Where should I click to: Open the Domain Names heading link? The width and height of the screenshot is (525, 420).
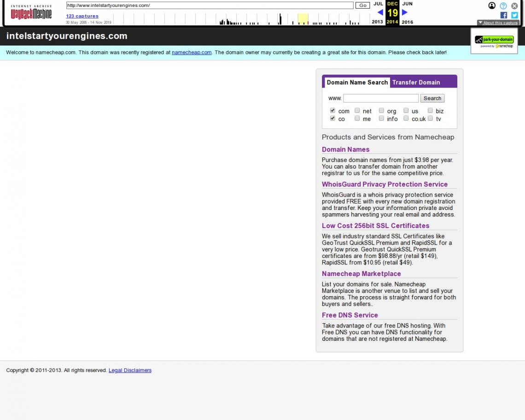[345, 149]
